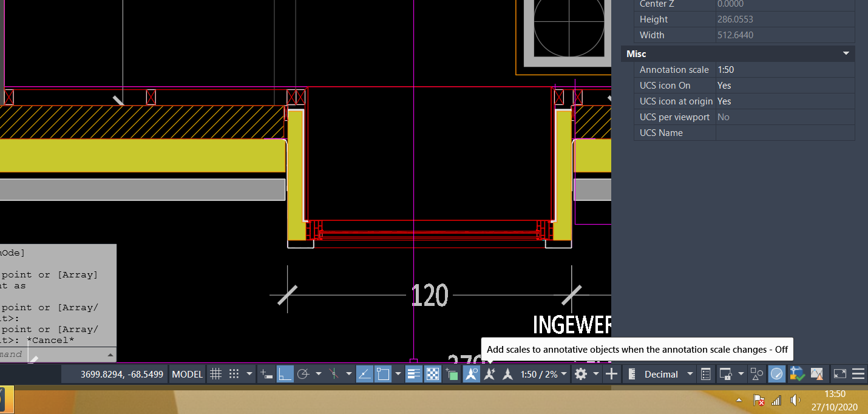This screenshot has height=414, width=868.
Task: Open workspace dropdown arrow beside gear
Action: [596, 374]
